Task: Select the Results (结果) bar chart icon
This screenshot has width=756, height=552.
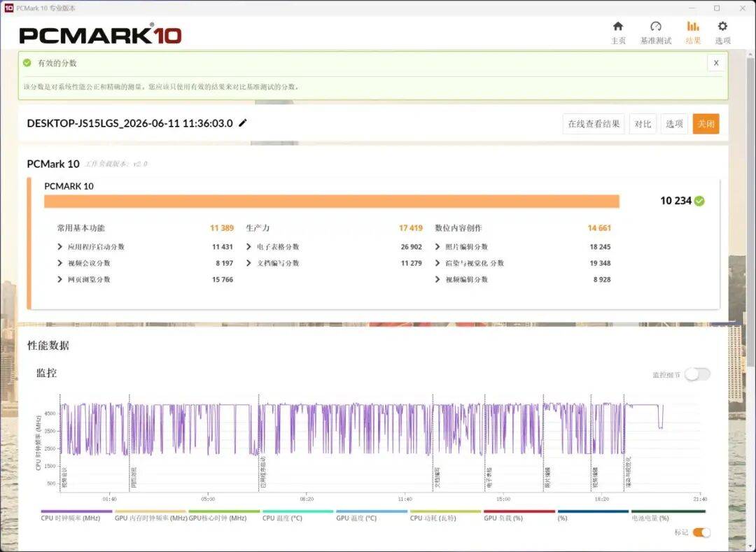Action: 693,27
